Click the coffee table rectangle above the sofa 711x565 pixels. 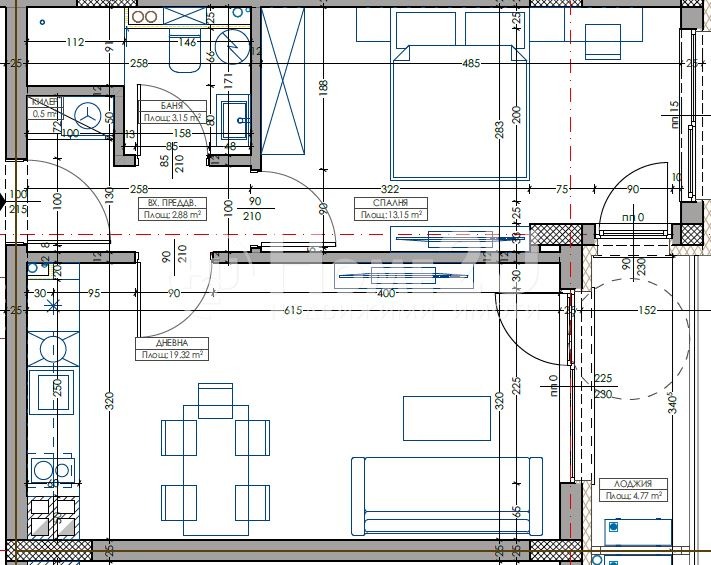(x=447, y=418)
